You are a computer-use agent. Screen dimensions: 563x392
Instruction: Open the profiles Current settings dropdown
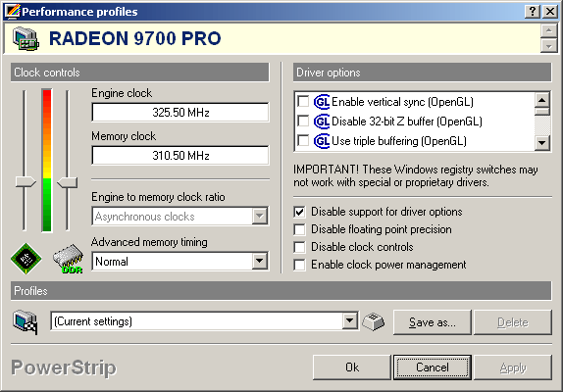pos(349,320)
